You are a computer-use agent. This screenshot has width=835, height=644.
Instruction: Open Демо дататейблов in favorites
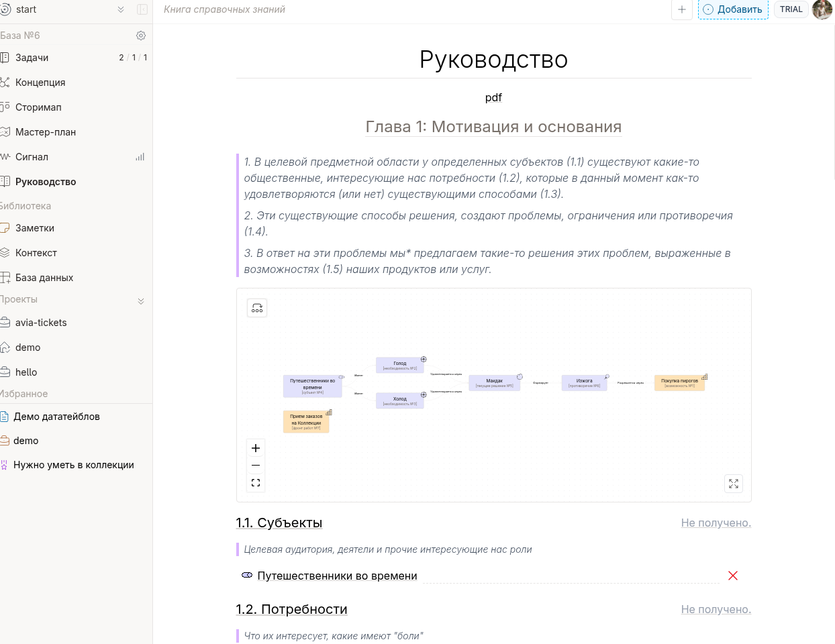pos(56,417)
